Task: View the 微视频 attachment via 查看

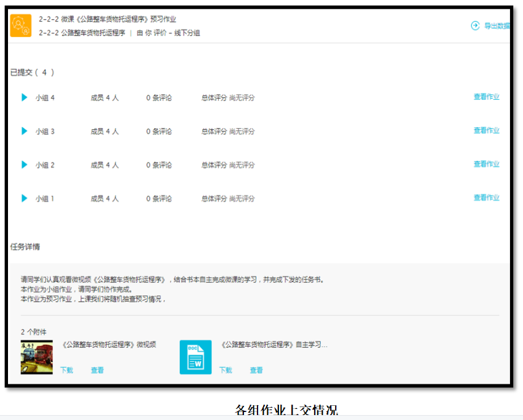Action: [x=97, y=370]
